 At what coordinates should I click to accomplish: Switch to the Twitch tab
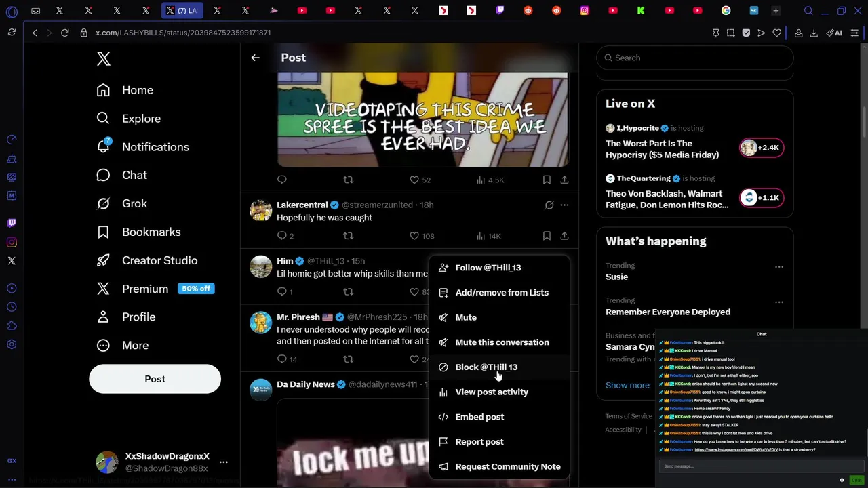click(500, 11)
